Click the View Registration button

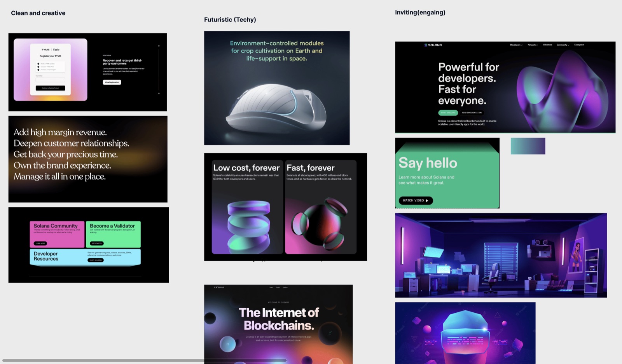click(x=112, y=82)
